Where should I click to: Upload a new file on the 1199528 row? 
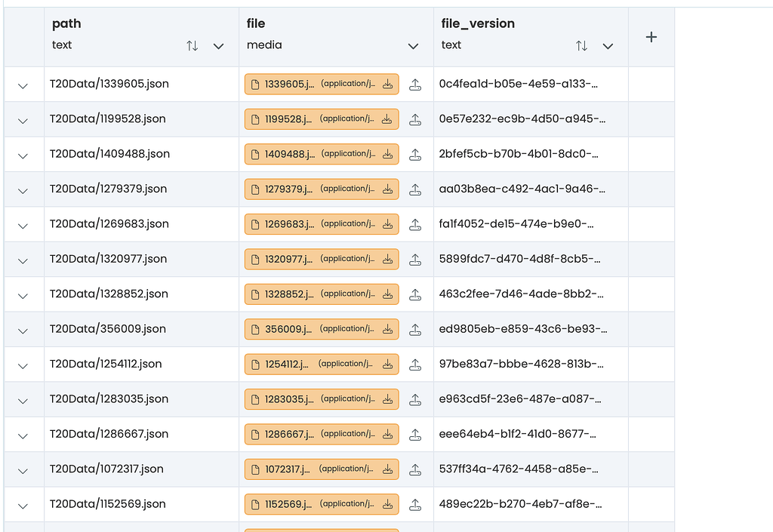415,118
